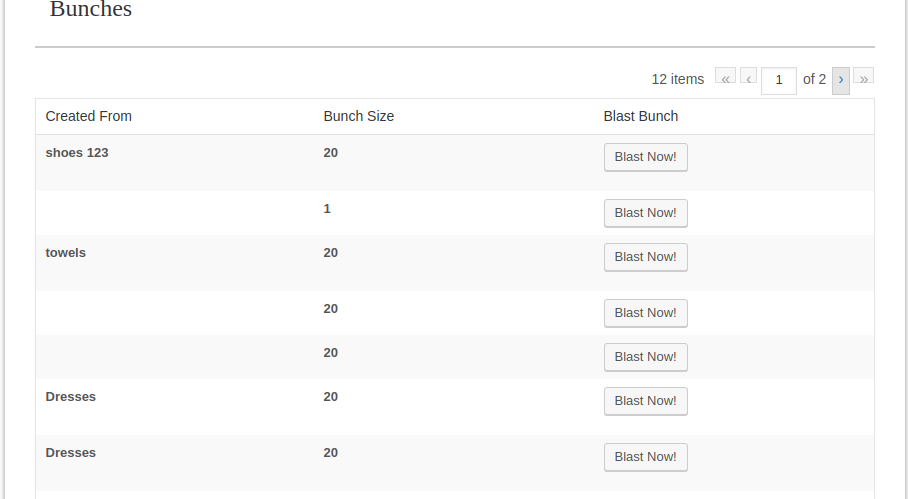Focus the page number input field
This screenshot has height=499, width=908.
[x=778, y=80]
